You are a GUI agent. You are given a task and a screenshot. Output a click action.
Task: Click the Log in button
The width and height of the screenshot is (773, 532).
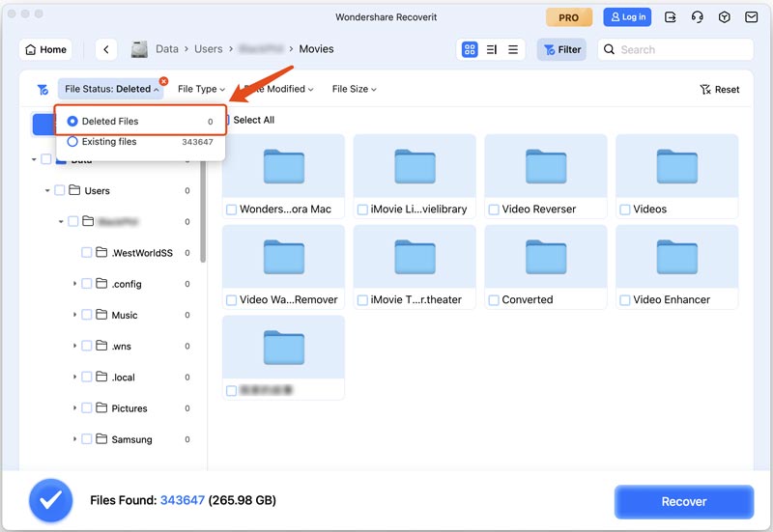627,17
